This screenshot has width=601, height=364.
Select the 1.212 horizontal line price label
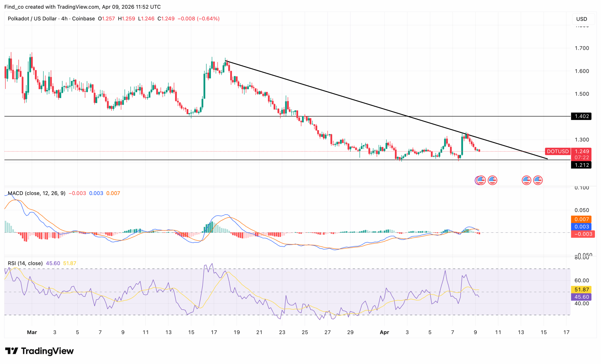[581, 165]
